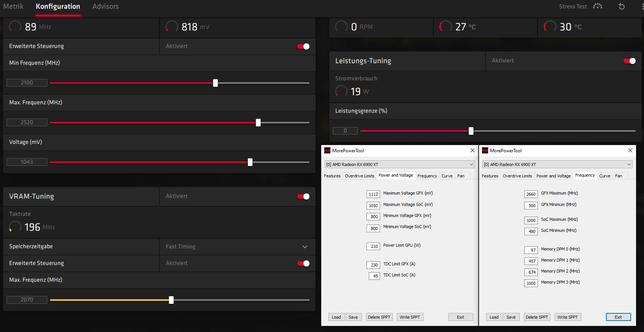Toggle GPU Erweiterte Steuerung switch
The image size is (644, 332).
[303, 46]
